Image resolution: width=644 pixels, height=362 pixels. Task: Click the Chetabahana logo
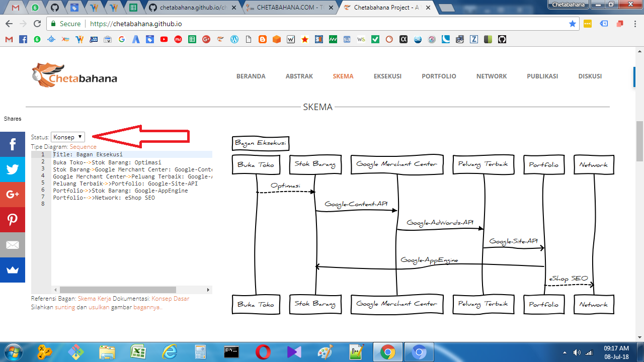click(74, 75)
